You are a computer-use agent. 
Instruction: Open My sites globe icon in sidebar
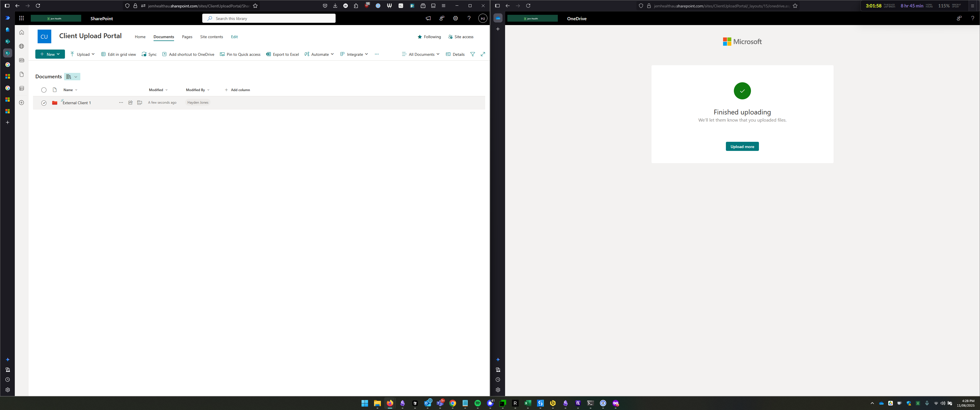coord(22,46)
